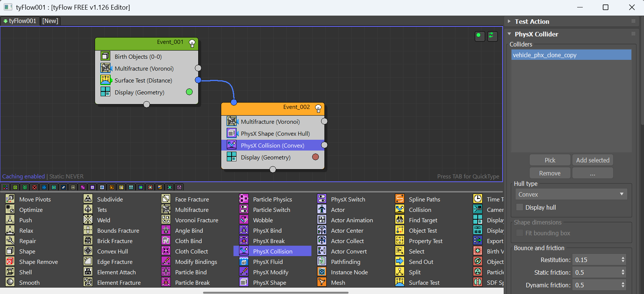644x294 pixels.
Task: Click the Wobble operator icon
Action: (244, 220)
